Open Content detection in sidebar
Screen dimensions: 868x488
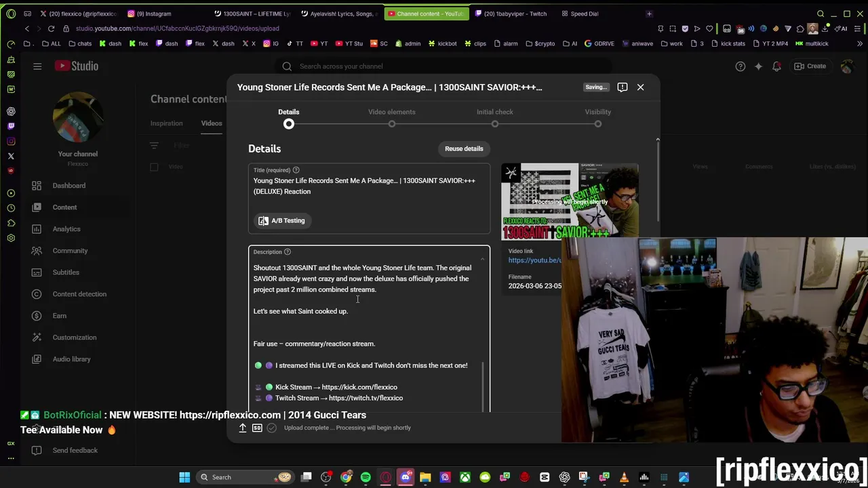point(78,294)
